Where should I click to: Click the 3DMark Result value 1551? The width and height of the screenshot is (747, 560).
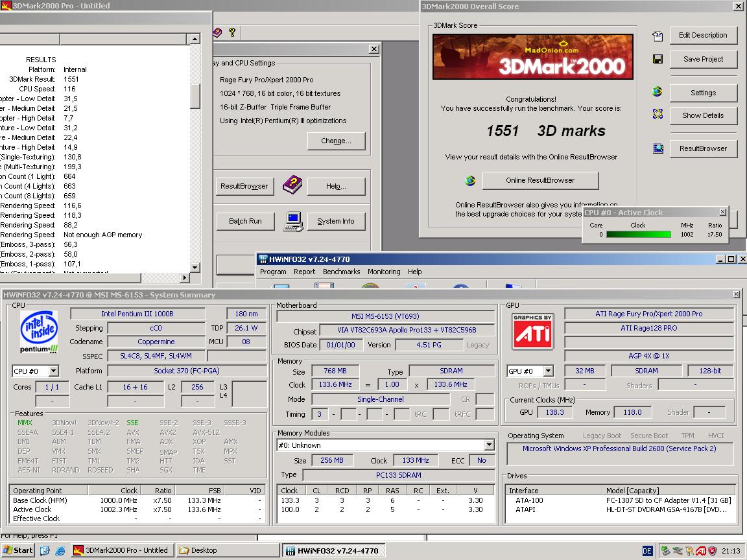(x=71, y=79)
